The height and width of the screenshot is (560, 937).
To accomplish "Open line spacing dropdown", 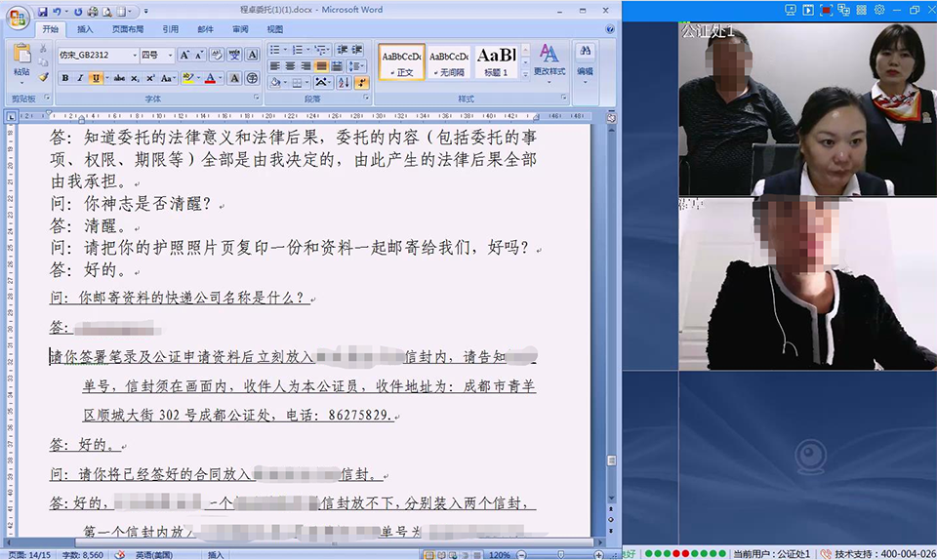I will pyautogui.click(x=355, y=65).
